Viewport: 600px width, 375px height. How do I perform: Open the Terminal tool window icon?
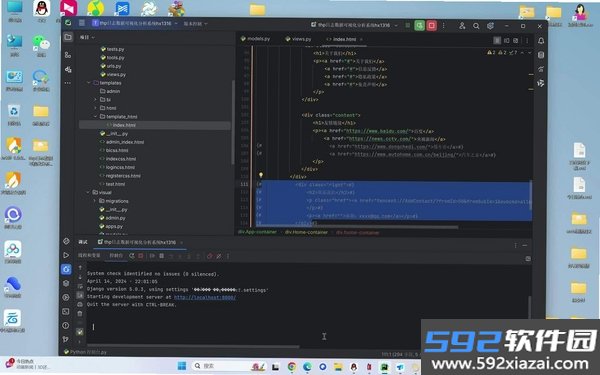pos(66,311)
